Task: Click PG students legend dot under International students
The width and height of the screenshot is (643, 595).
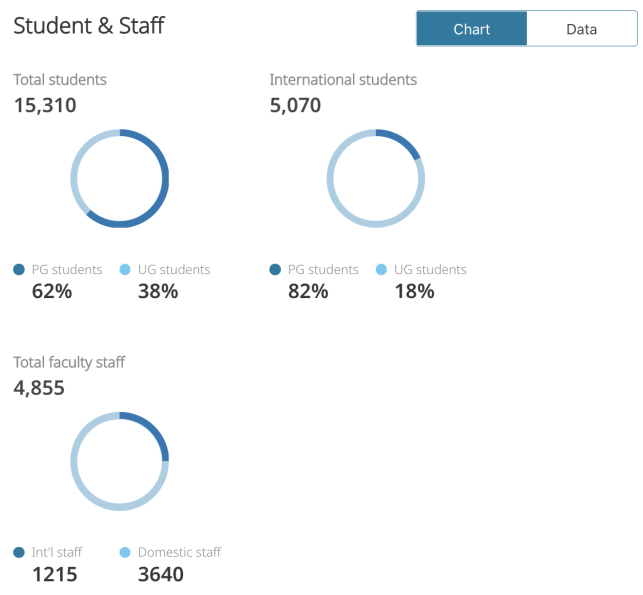Action: tap(275, 269)
